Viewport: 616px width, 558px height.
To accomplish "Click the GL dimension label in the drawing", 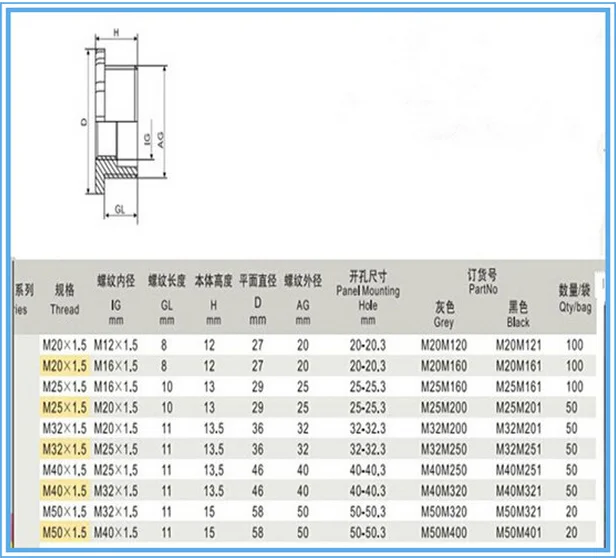I will (119, 211).
